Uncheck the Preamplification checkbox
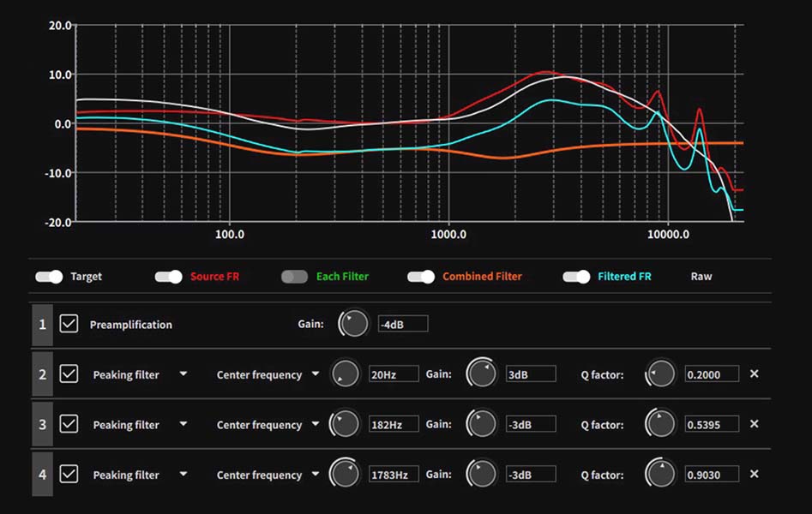Image resolution: width=812 pixels, height=514 pixels. pos(69,324)
